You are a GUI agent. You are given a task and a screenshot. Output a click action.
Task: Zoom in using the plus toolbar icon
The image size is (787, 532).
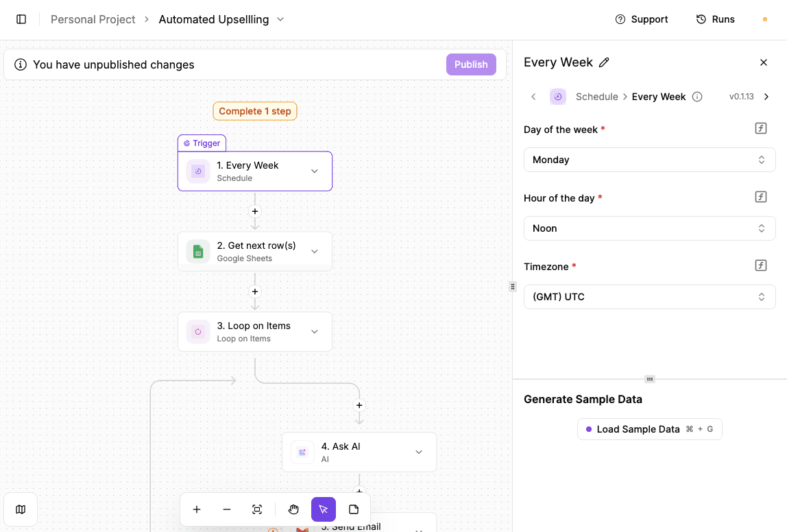click(x=197, y=509)
